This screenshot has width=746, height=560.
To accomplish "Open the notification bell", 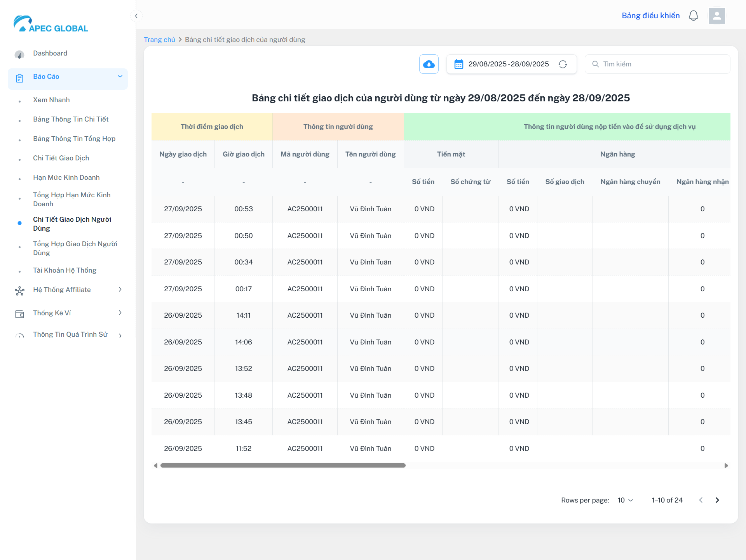I will pyautogui.click(x=694, y=16).
